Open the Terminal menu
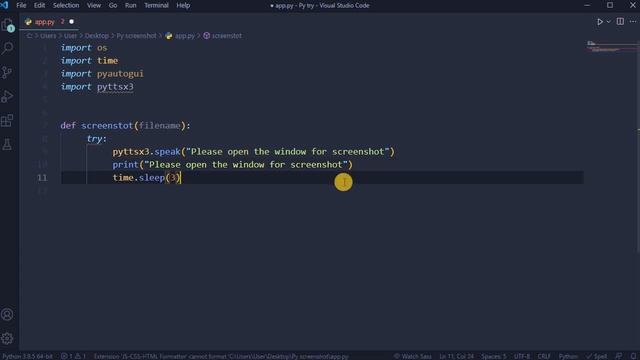Image resolution: width=640 pixels, height=360 pixels. (156, 5)
